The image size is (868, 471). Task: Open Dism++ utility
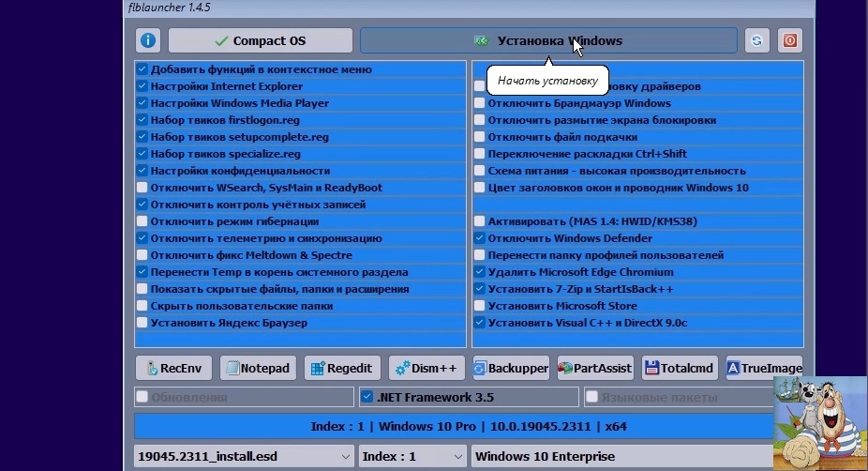tap(427, 368)
